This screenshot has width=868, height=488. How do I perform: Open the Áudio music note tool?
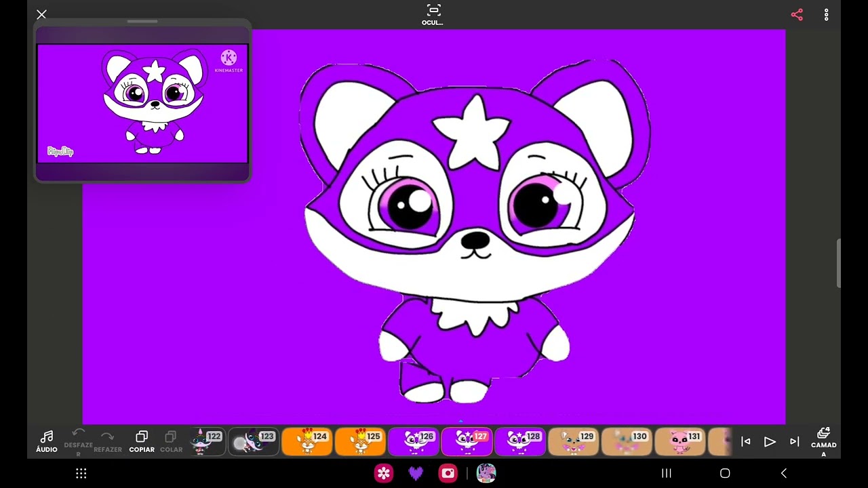click(46, 441)
